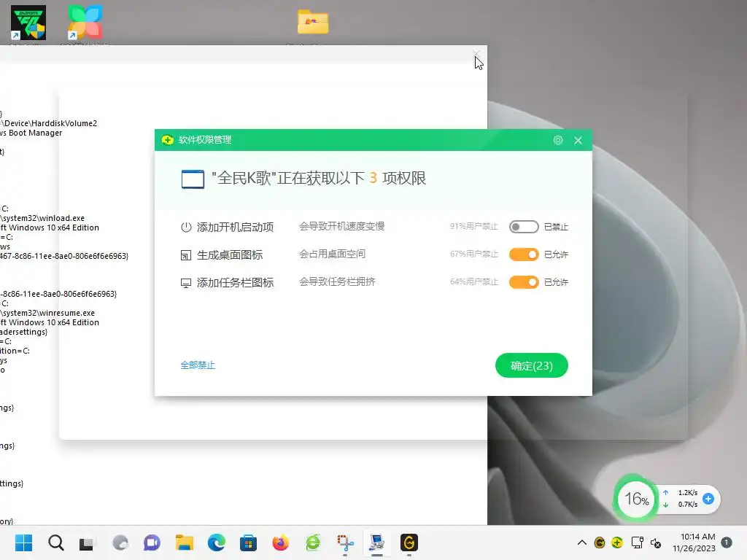This screenshot has width=747, height=560.
Task: Open the Snipping Tool taskbar icon
Action: (x=345, y=542)
